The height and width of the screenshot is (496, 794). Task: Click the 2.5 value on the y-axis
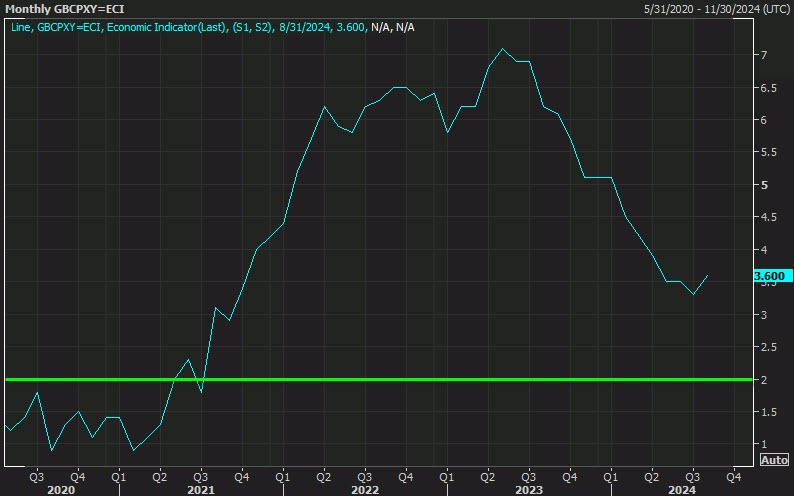[x=769, y=347]
